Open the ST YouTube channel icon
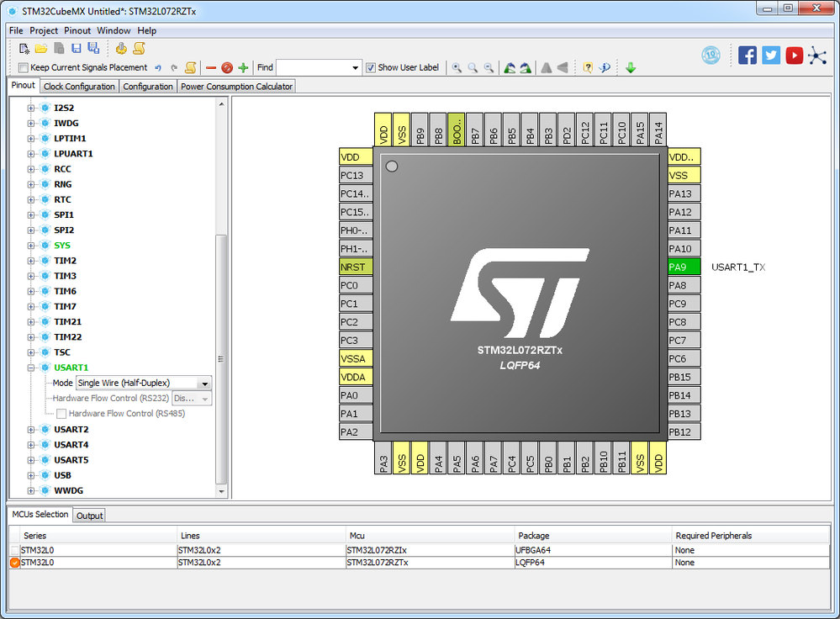 795,56
